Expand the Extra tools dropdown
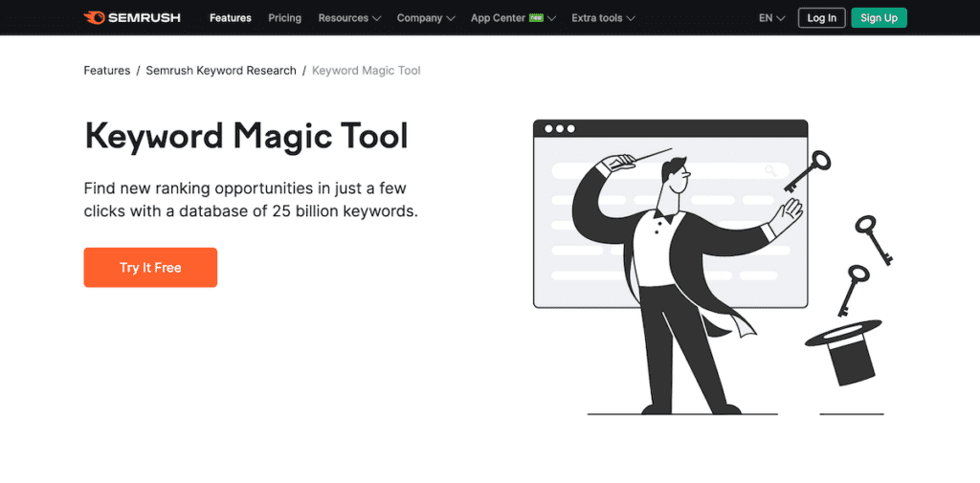Image resolution: width=980 pixels, height=483 pixels. click(603, 18)
